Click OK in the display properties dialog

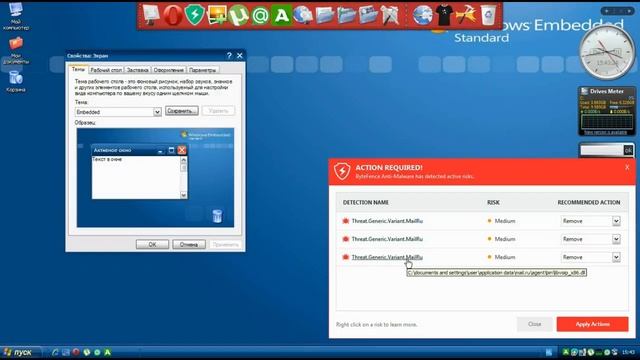152,244
